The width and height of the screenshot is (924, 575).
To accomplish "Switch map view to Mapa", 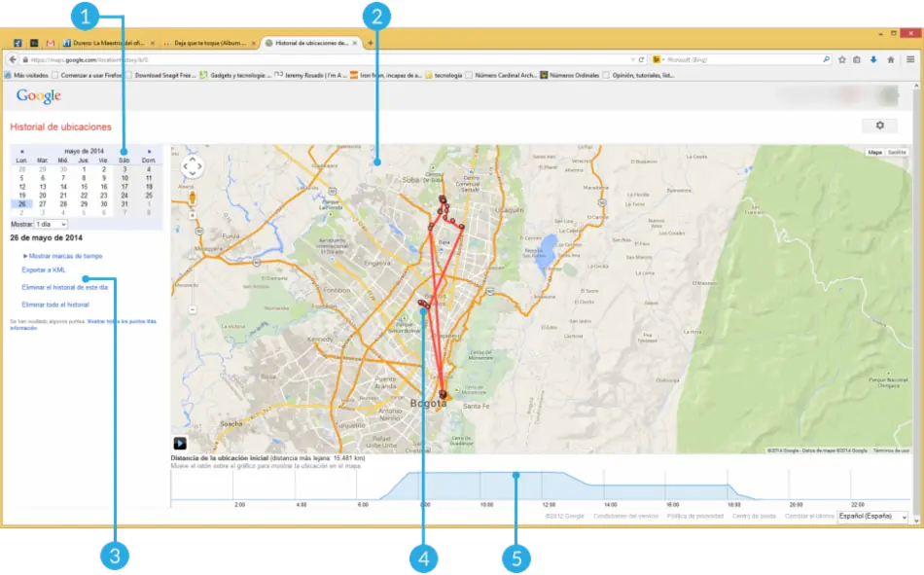I will click(874, 152).
